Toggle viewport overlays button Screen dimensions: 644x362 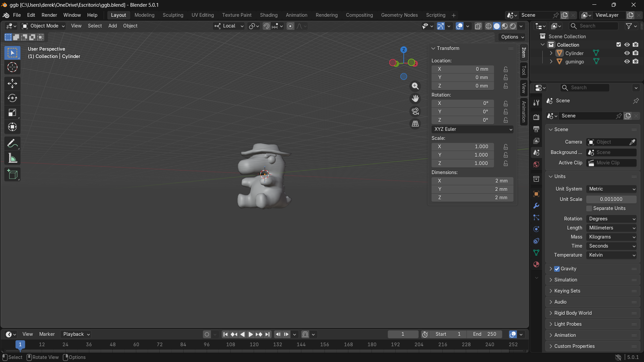(x=459, y=26)
